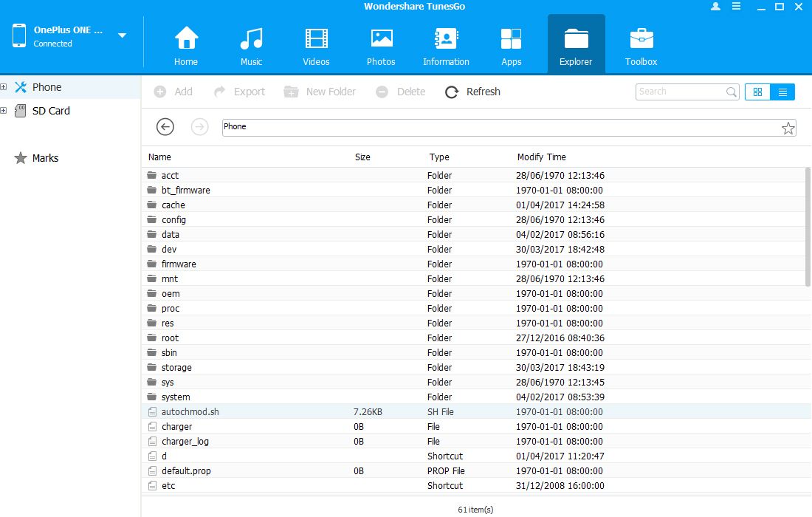Click the Refresh button
This screenshot has height=517, width=812.
click(x=472, y=92)
